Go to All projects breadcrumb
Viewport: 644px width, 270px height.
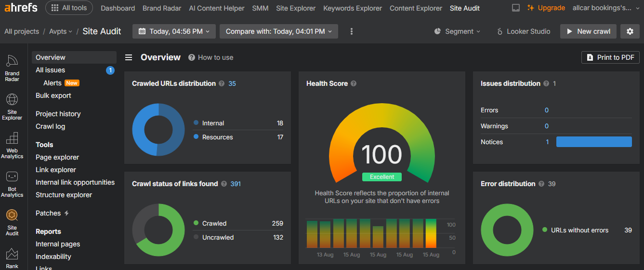[22, 31]
